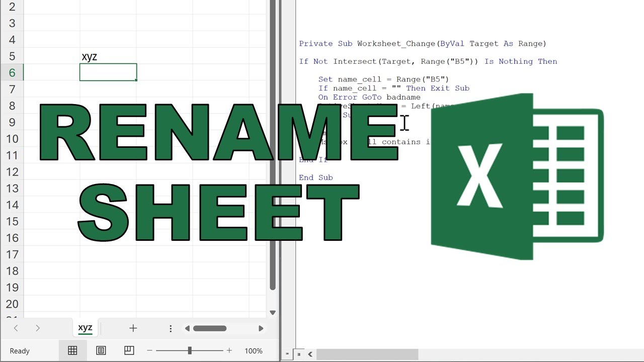Viewport: 644px width, 362px height.
Task: Click the 'Set name_cell = Range' code line
Action: (383, 79)
